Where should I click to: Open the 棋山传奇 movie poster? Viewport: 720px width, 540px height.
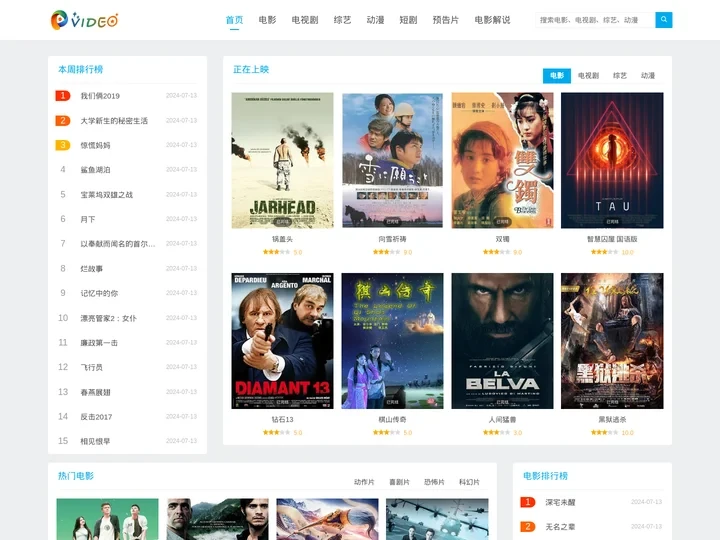click(393, 341)
